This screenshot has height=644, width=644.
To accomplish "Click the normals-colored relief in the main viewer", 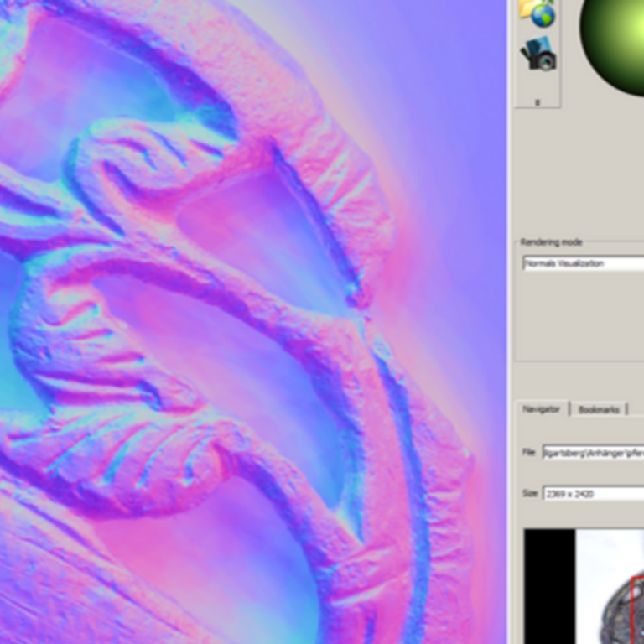I will (x=253, y=322).
